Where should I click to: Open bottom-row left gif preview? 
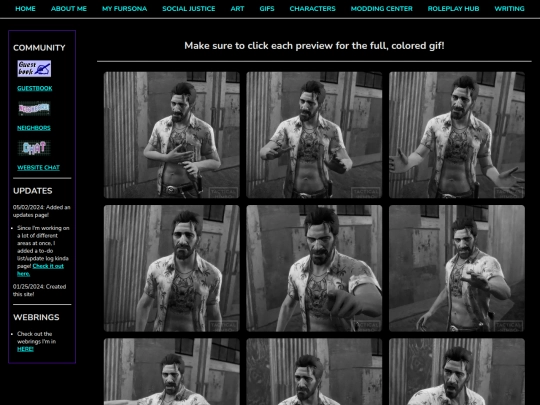coord(172,372)
